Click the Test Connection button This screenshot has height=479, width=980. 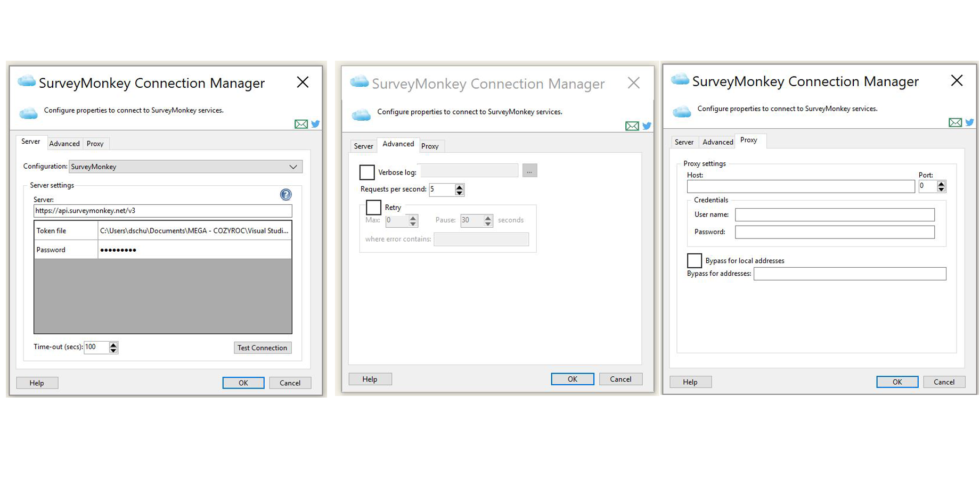[x=263, y=348]
